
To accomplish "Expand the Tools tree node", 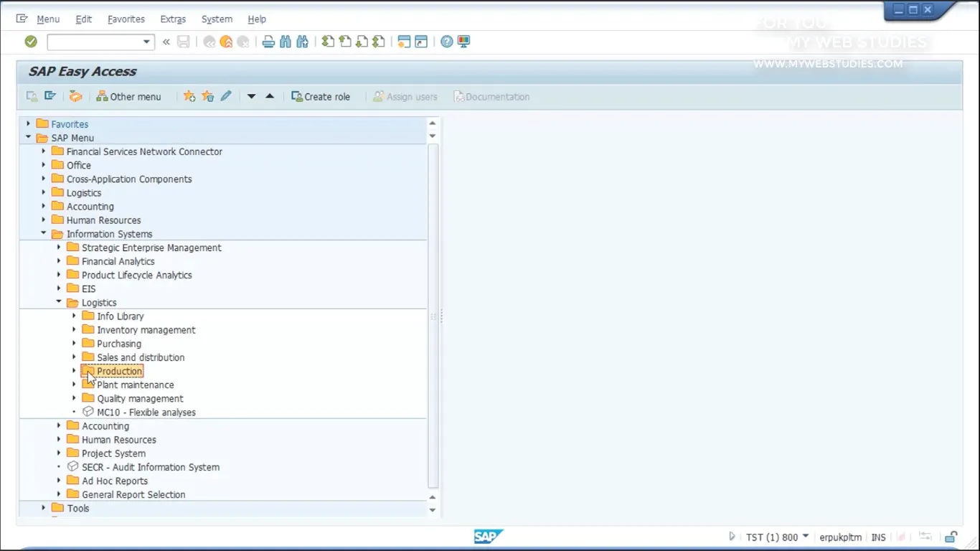I will [44, 508].
